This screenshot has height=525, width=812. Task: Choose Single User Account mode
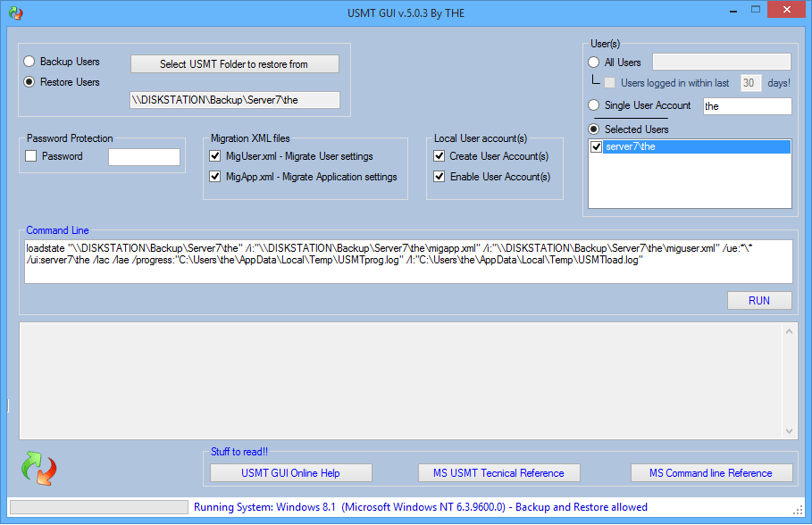(x=592, y=104)
